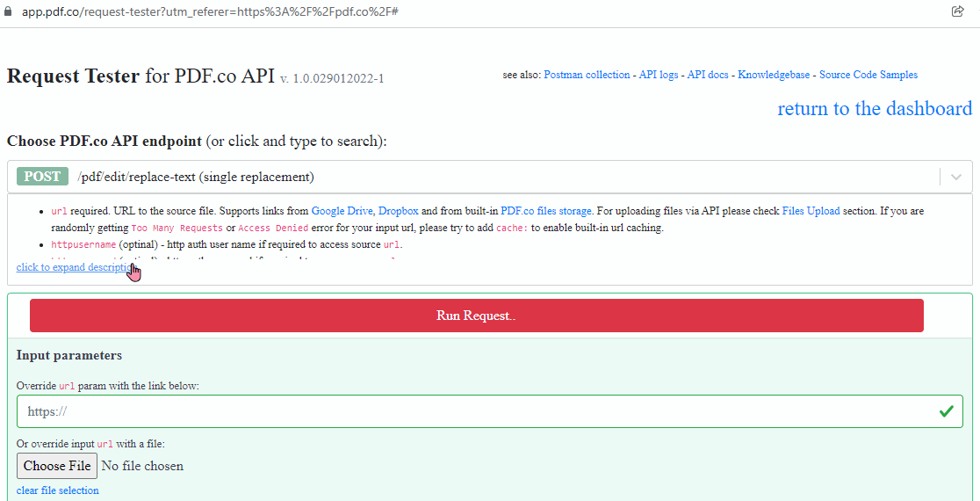Click the No file chosen text
The width and height of the screenshot is (980, 501).
pyautogui.click(x=142, y=466)
